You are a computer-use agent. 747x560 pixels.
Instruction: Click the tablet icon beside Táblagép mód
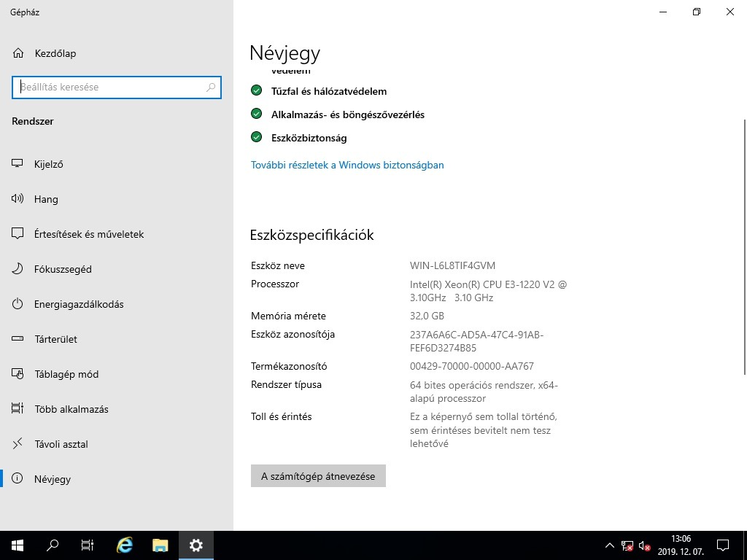click(x=18, y=374)
